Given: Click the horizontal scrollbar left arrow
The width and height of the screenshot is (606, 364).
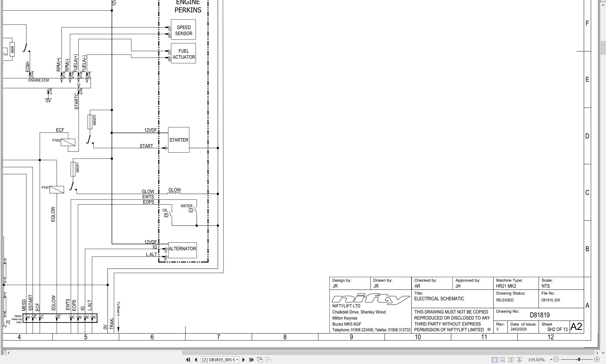Looking at the screenshot, I should 9,353.
